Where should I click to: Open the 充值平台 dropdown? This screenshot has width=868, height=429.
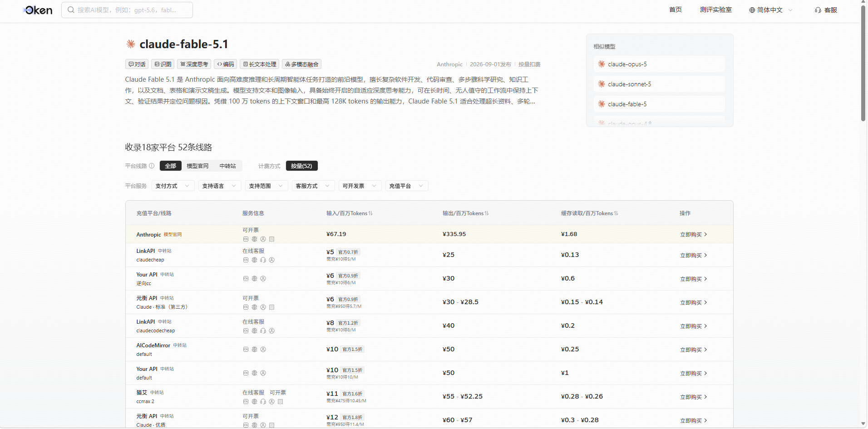coord(406,186)
